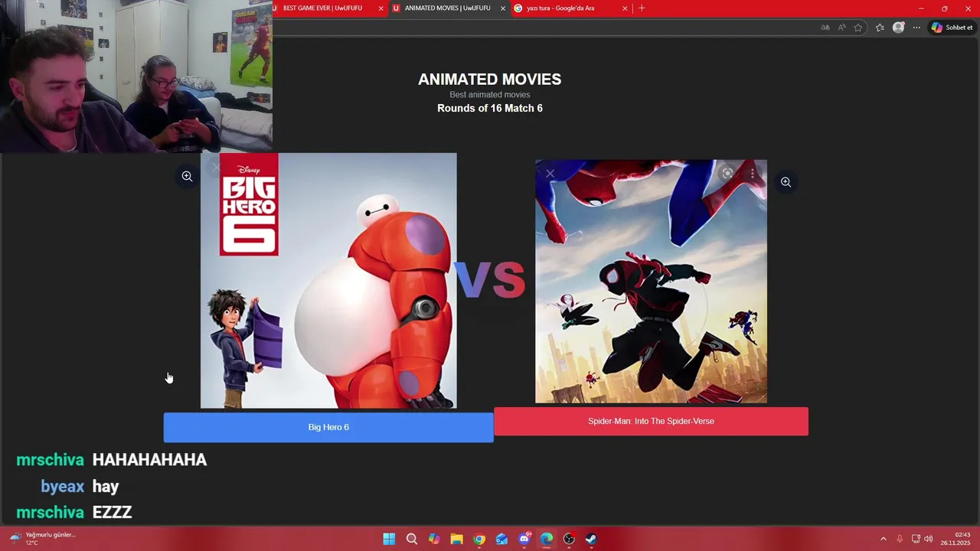
Task: Open the weather widget on taskbar
Action: coord(43,539)
